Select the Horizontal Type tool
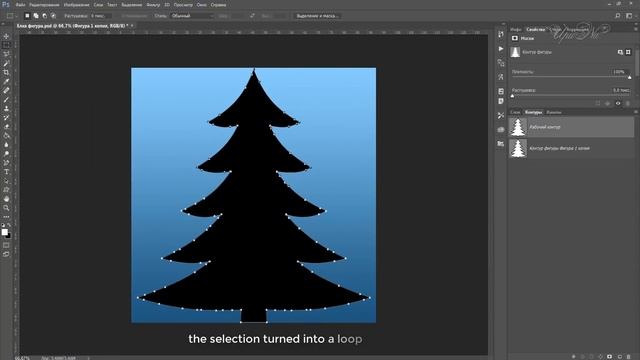 tap(6, 171)
